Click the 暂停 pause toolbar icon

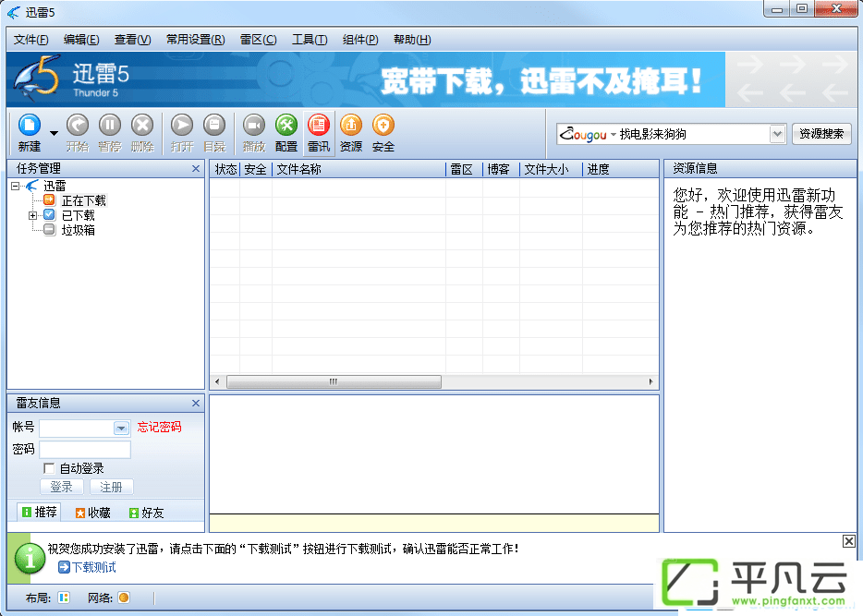pos(110,126)
